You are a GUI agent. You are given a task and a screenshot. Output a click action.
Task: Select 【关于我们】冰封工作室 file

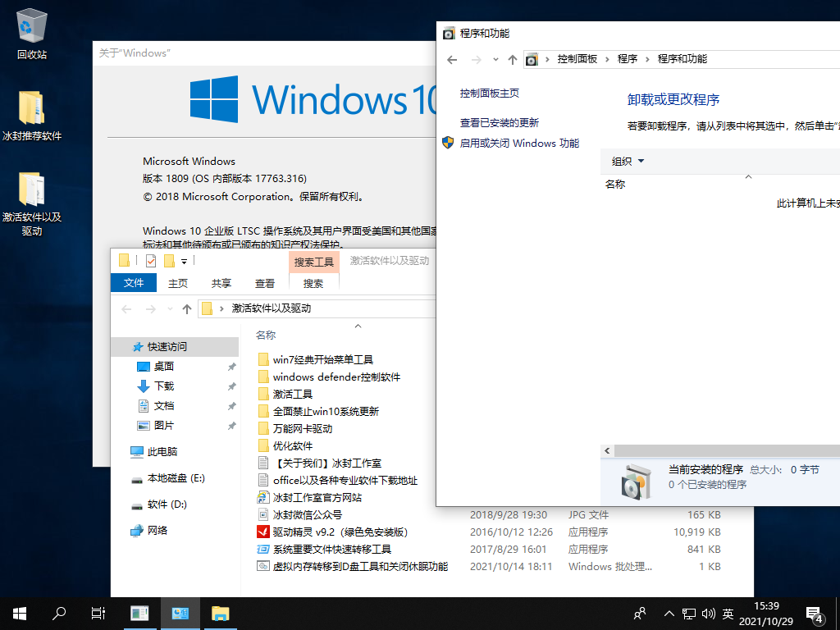pos(326,463)
